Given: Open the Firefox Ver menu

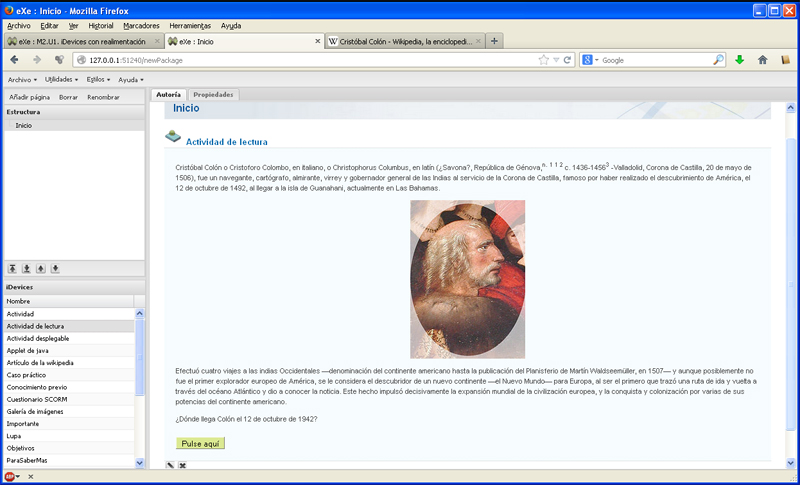Looking at the screenshot, I should (x=73, y=25).
